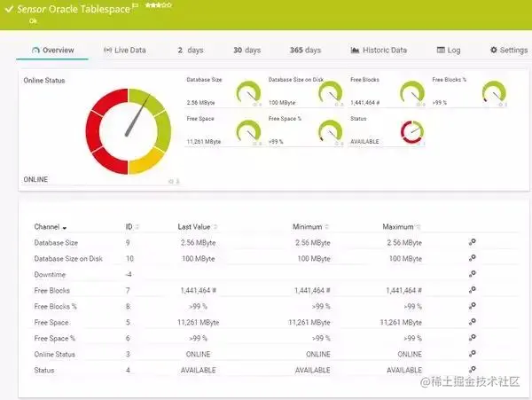
Task: Sort table by Maximum column
Action: [402, 227]
